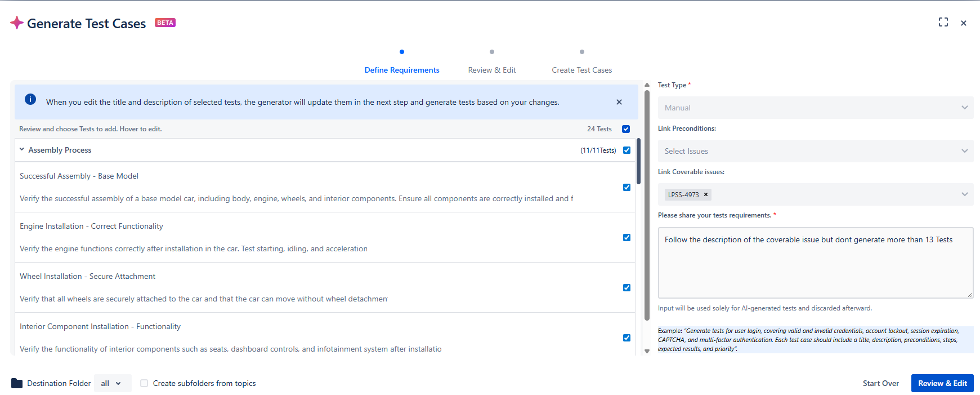Click the Destination Folder icon
The height and width of the screenshot is (395, 980).
[17, 383]
